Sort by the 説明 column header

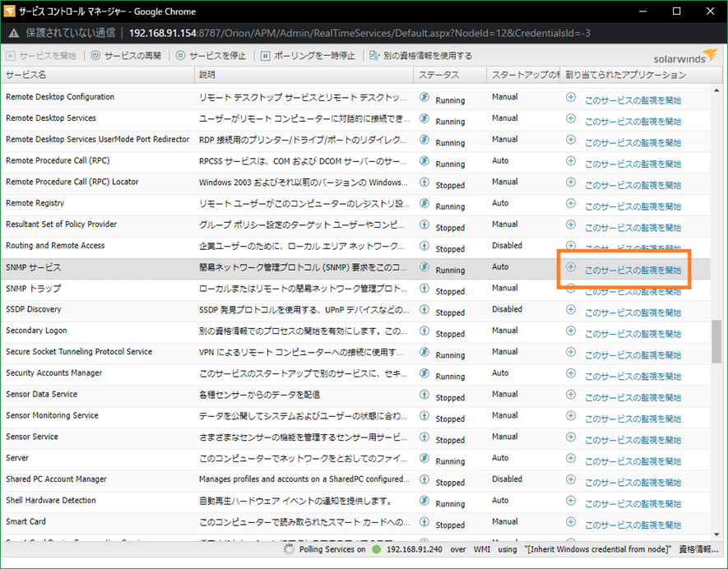coord(304,75)
